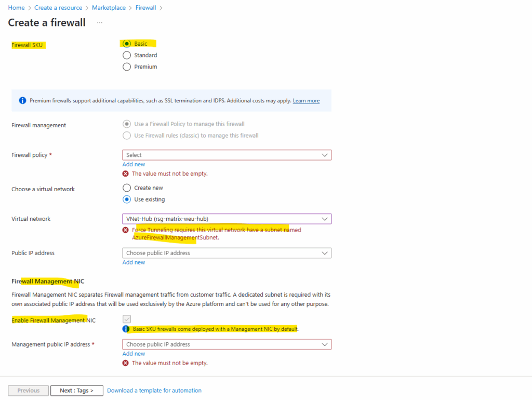The height and width of the screenshot is (400, 532).
Task: Click the Create a firewall page title
Action: 47,23
